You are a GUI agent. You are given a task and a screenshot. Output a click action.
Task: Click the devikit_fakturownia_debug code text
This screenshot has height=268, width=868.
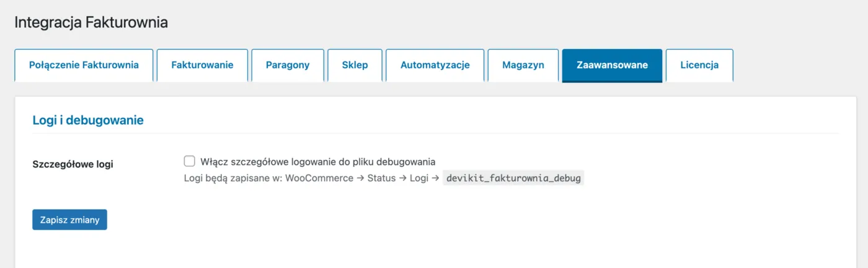[513, 179]
